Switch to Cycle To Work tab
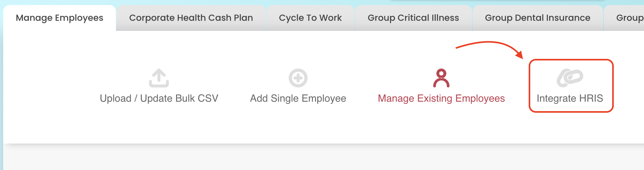Image resolution: width=644 pixels, height=170 pixels. pos(310,18)
